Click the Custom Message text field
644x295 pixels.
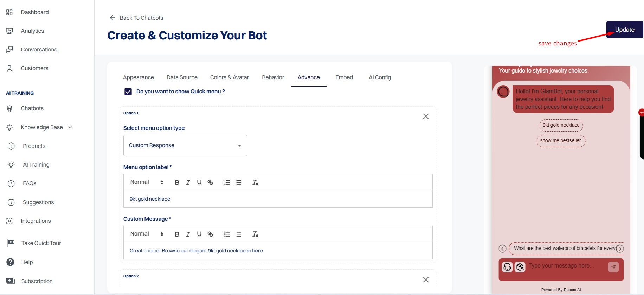(278, 251)
